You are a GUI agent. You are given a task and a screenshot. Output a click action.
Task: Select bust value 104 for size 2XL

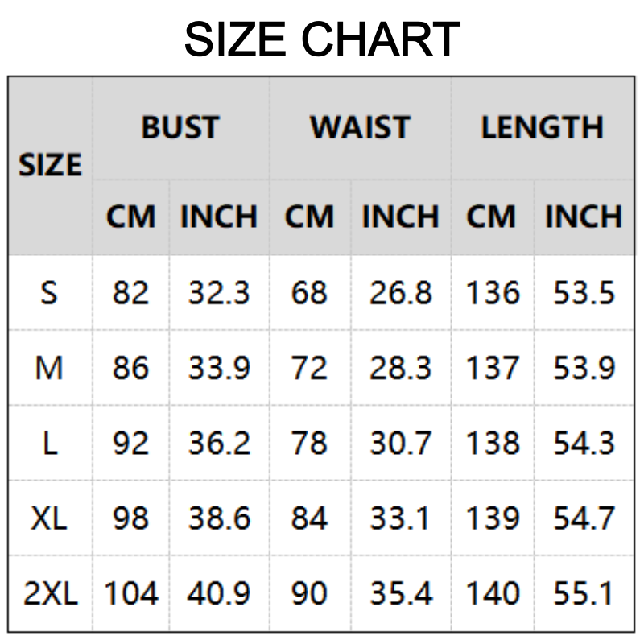click(130, 594)
